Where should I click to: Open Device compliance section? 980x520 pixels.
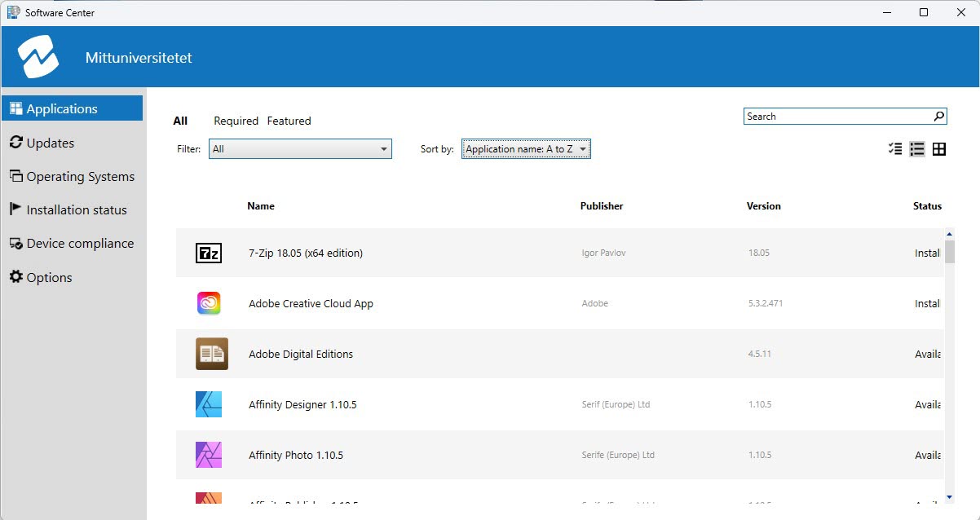(x=72, y=243)
